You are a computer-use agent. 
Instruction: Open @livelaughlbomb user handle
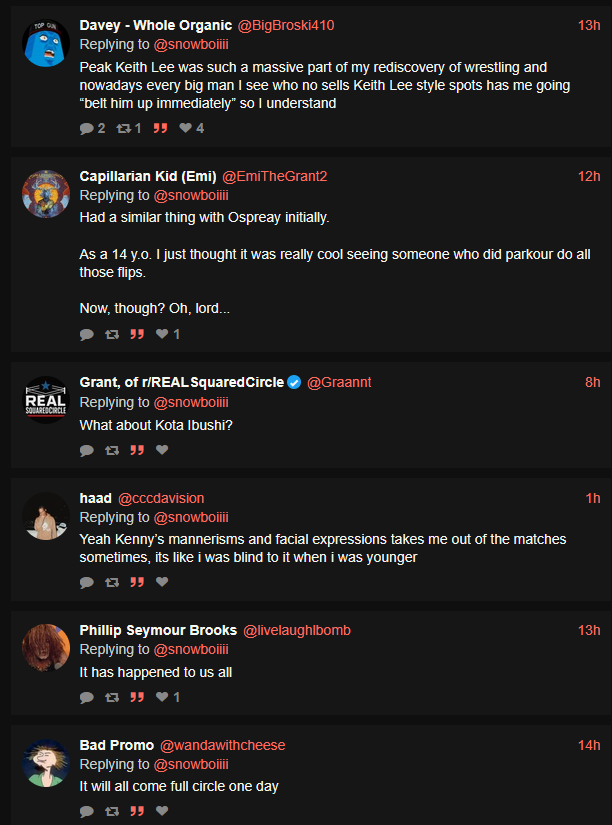pyautogui.click(x=297, y=630)
